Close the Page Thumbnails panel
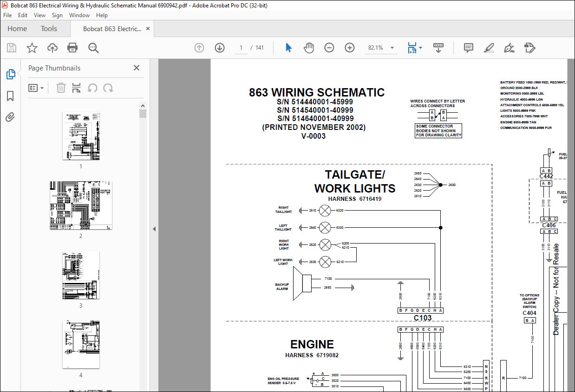This screenshot has width=575, height=392. (x=137, y=68)
